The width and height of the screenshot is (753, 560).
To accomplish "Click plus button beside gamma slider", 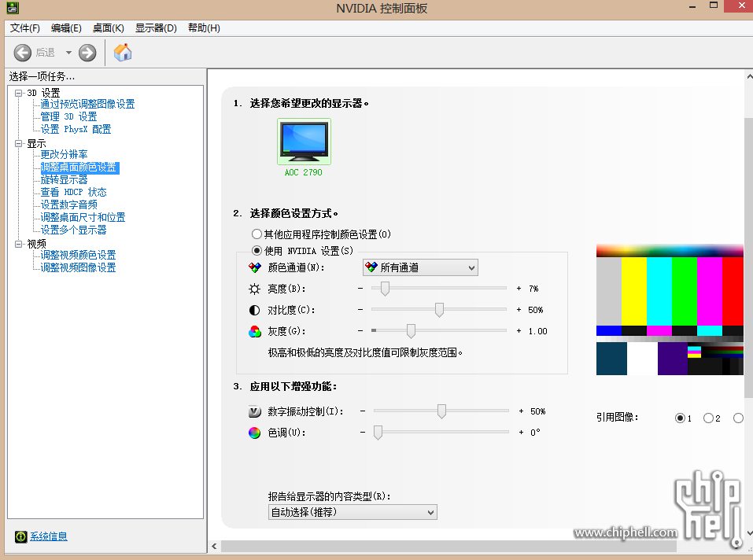I will [519, 330].
